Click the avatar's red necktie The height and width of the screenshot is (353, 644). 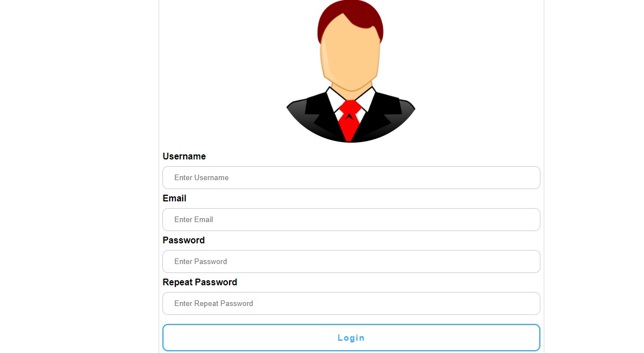(349, 121)
